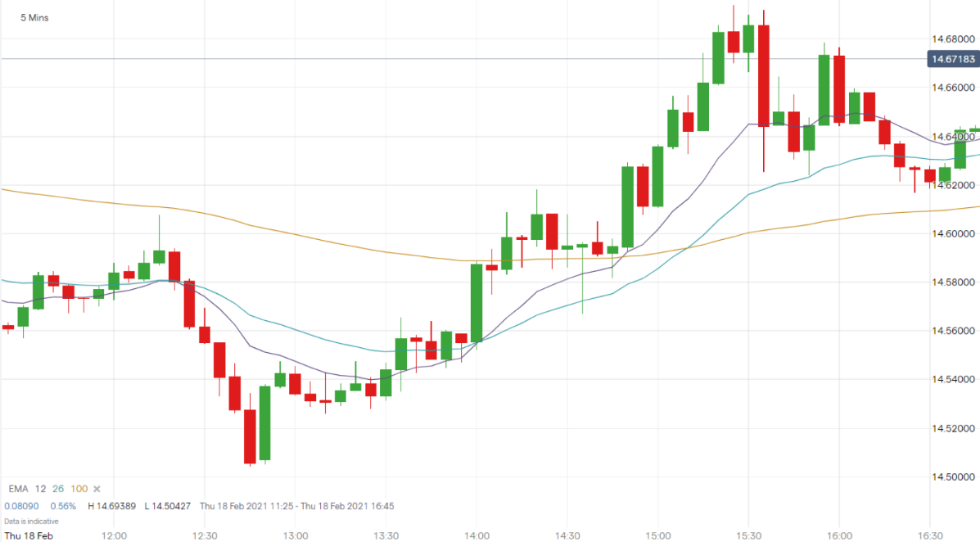Click the 14.60000 price axis label
The width and height of the screenshot is (980, 542).
953,234
